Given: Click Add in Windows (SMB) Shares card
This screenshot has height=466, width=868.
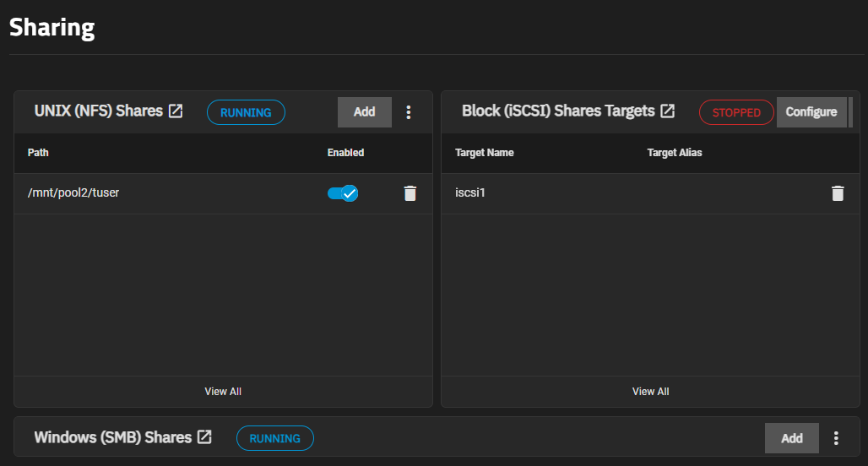Looking at the screenshot, I should [x=791, y=438].
